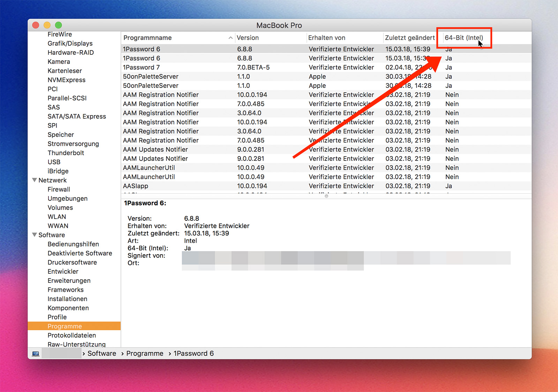The image size is (558, 392).
Task: Select Frameworks in the sidebar
Action: (66, 290)
